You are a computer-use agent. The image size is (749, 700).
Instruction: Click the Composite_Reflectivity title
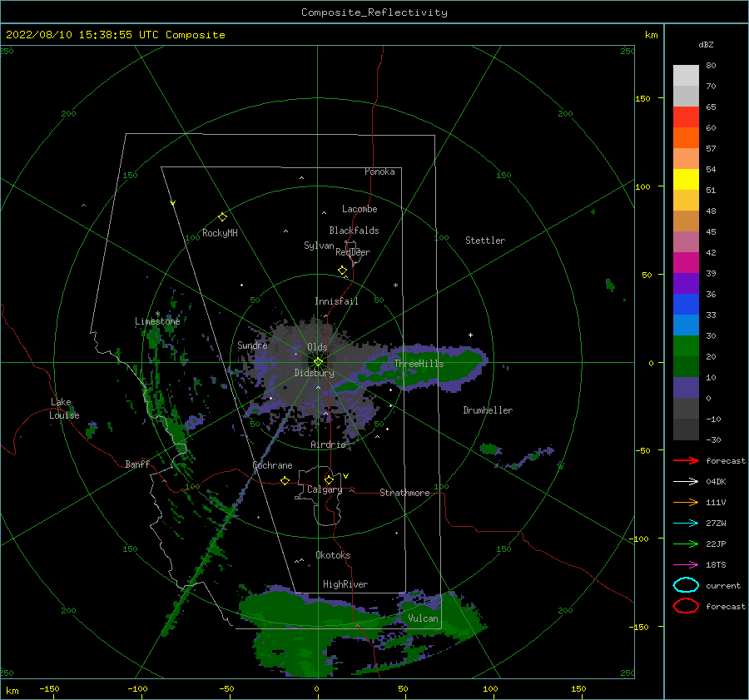(374, 12)
